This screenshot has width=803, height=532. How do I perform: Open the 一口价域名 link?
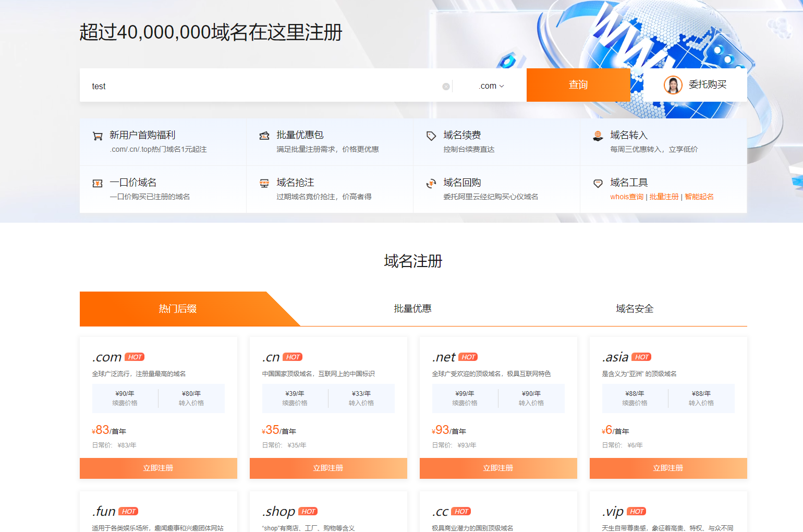(x=133, y=183)
